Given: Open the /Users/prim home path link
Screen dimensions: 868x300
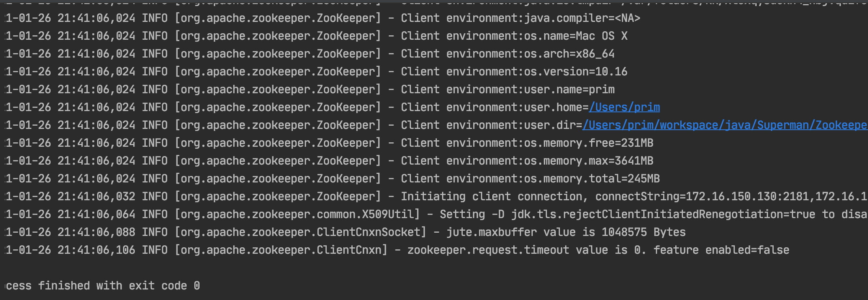Looking at the screenshot, I should point(624,107).
